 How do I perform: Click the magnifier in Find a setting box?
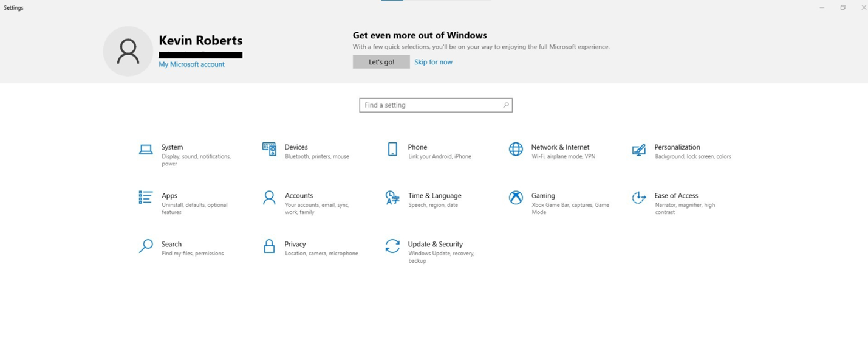tap(505, 105)
